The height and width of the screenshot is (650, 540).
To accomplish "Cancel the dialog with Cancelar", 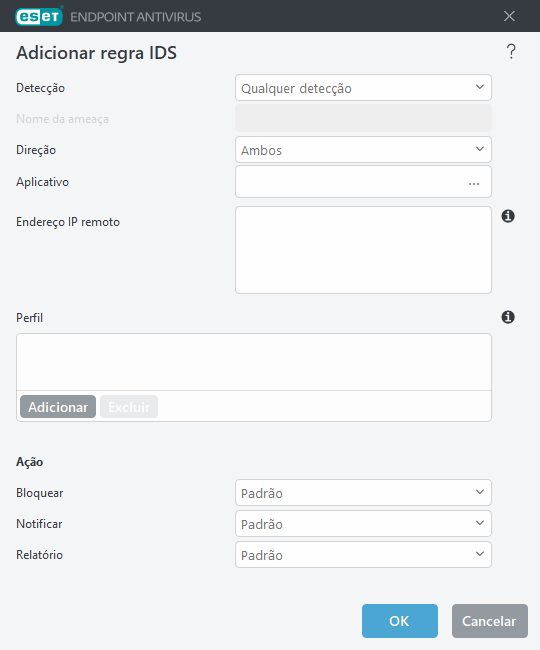I will click(x=489, y=621).
